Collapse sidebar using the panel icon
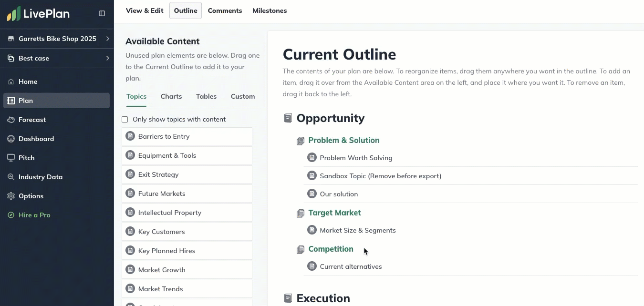The image size is (644, 306). pos(102,13)
